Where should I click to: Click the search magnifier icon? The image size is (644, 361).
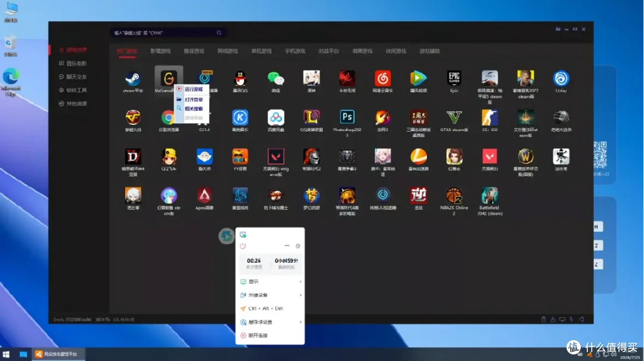point(219,33)
